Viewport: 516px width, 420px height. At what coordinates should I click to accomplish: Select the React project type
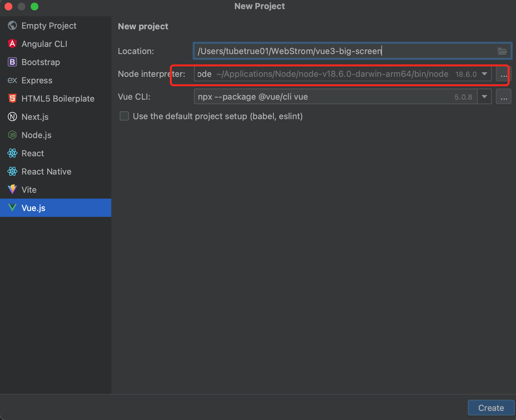click(56, 153)
